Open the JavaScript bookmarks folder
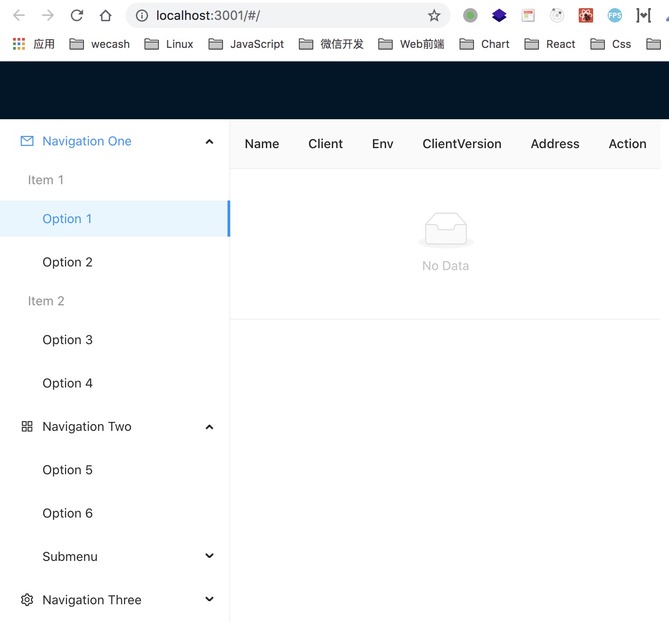 pos(246,44)
